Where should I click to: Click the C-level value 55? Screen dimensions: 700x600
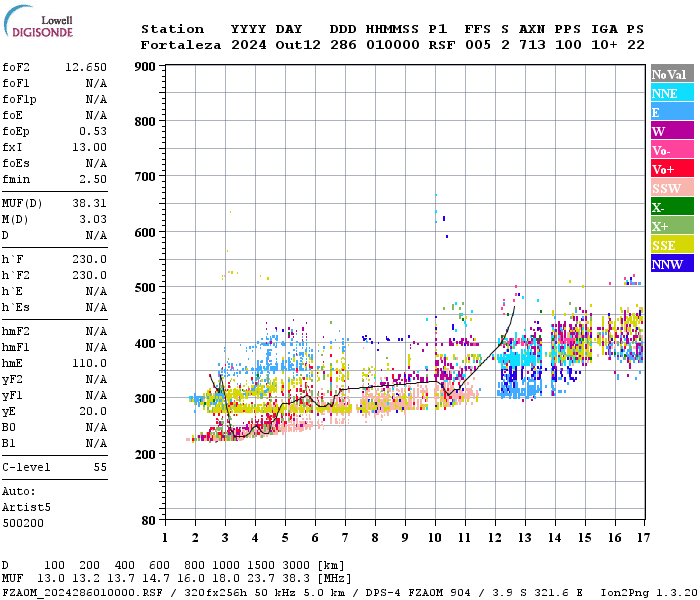[100, 467]
